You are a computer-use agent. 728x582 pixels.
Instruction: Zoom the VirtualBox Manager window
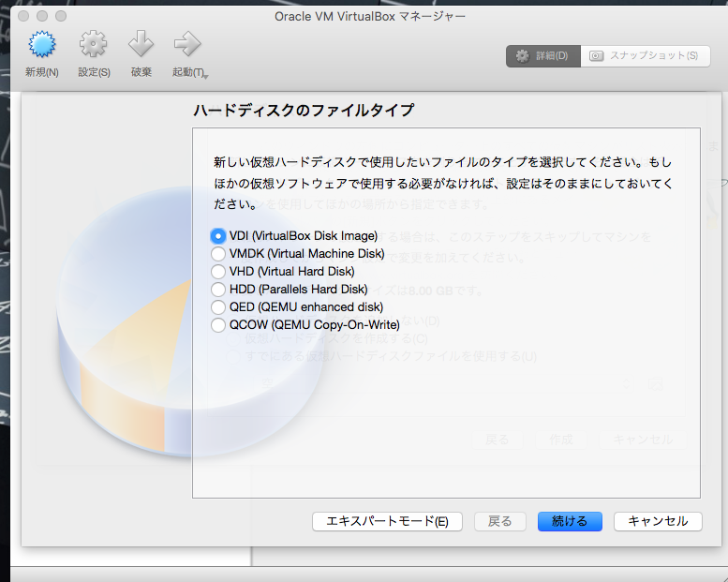(61, 16)
